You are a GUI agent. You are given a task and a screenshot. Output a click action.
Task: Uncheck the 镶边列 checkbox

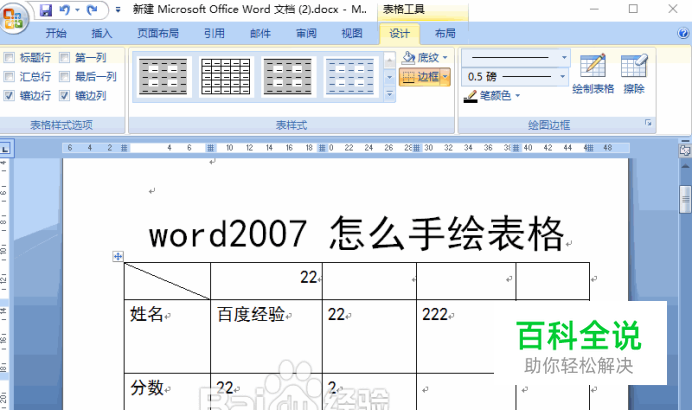point(64,96)
